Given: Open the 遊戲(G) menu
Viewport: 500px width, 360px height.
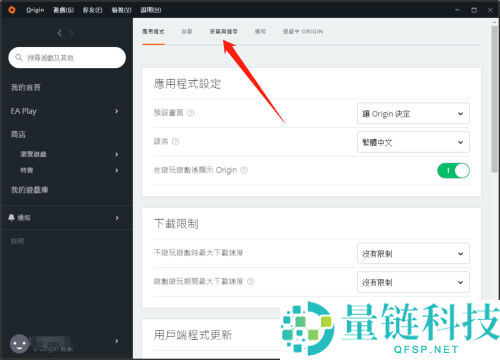Looking at the screenshot, I should tap(63, 10).
